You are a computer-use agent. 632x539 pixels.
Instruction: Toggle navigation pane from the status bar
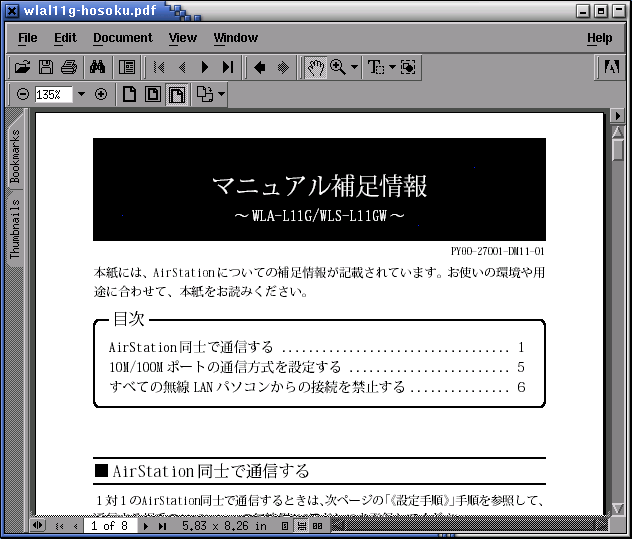[x=38, y=525]
